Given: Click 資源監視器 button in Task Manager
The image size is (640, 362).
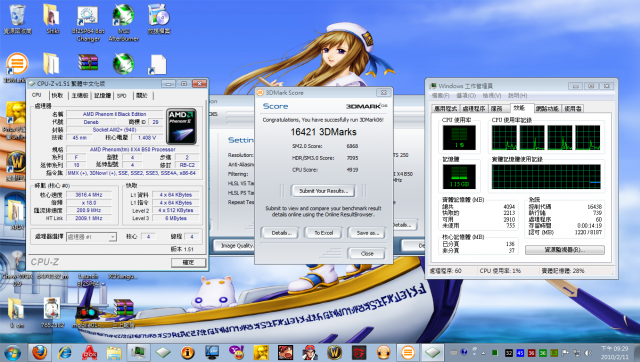Looking at the screenshot, I should pyautogui.click(x=565, y=250).
